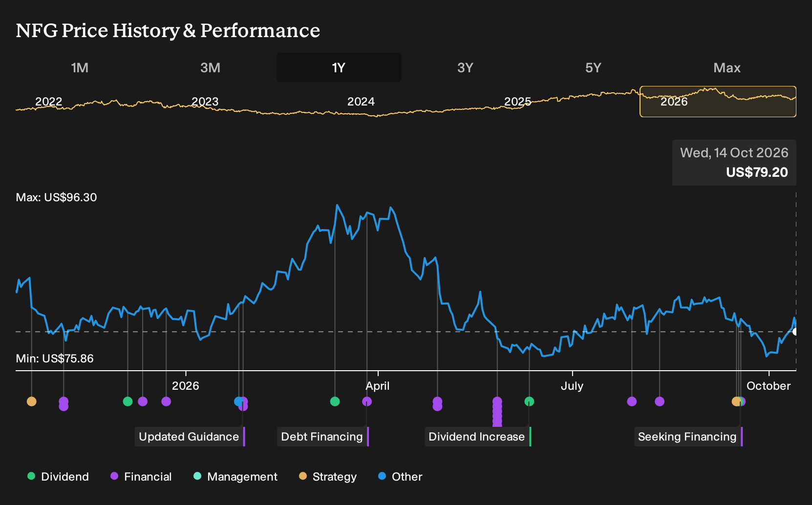Toggle the Other legend filter
812x505 pixels.
pos(400,477)
